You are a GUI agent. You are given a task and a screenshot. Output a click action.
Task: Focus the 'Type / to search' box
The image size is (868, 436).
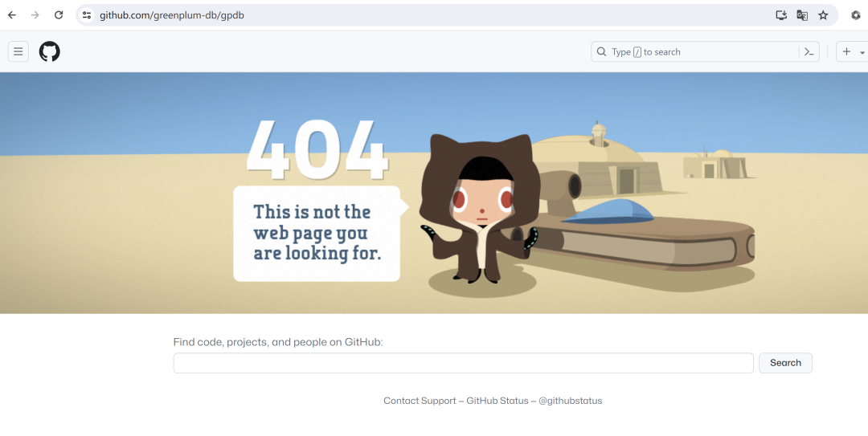[705, 51]
